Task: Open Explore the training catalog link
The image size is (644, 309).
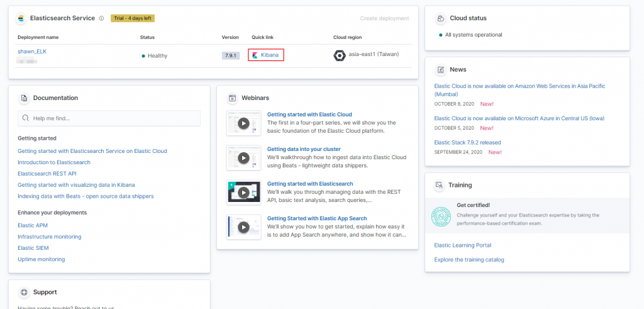Action: pos(469,260)
